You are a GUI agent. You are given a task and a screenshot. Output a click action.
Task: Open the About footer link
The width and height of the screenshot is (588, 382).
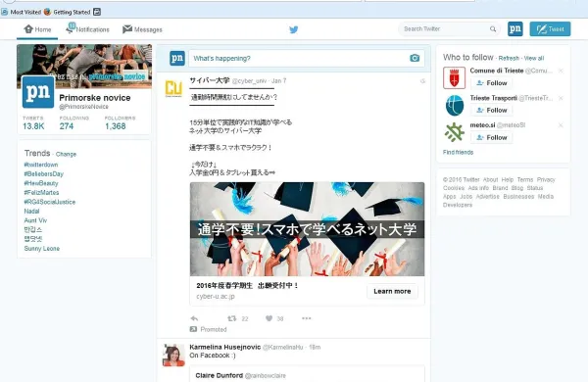(490, 179)
